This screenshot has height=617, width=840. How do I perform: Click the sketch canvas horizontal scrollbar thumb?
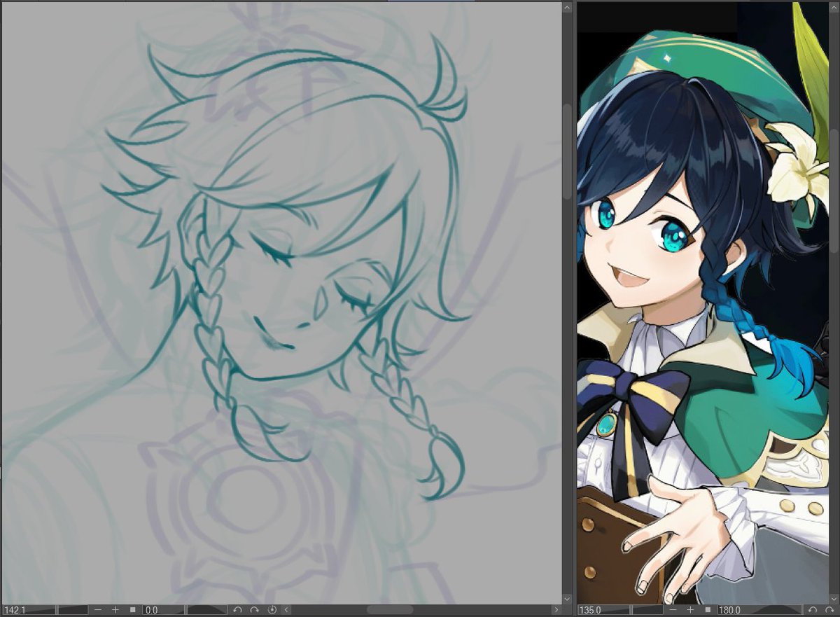[x=390, y=610]
